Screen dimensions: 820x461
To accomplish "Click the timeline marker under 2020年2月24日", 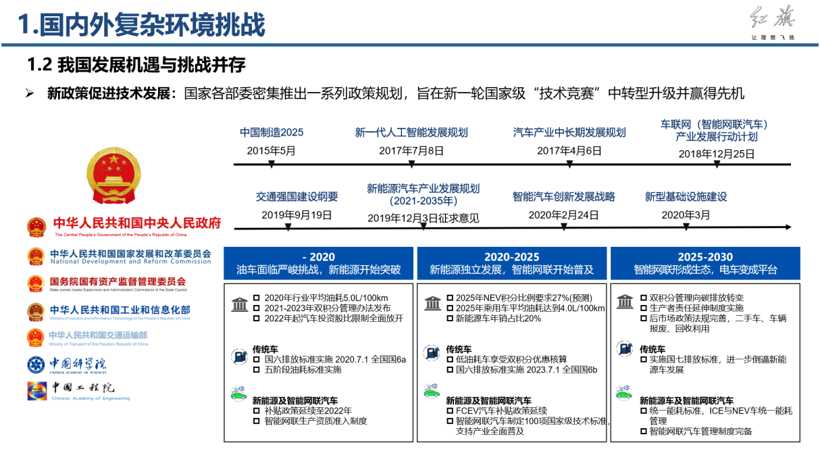I will pos(564,227).
